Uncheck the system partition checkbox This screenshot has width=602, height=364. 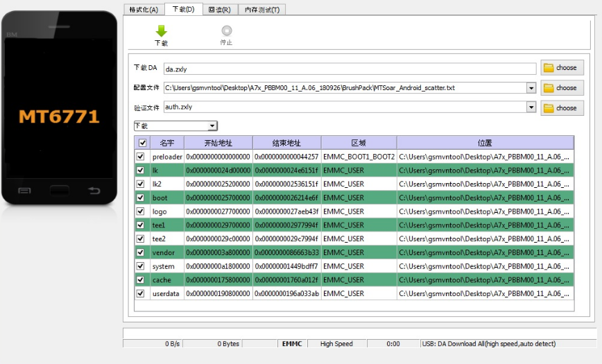coord(141,266)
